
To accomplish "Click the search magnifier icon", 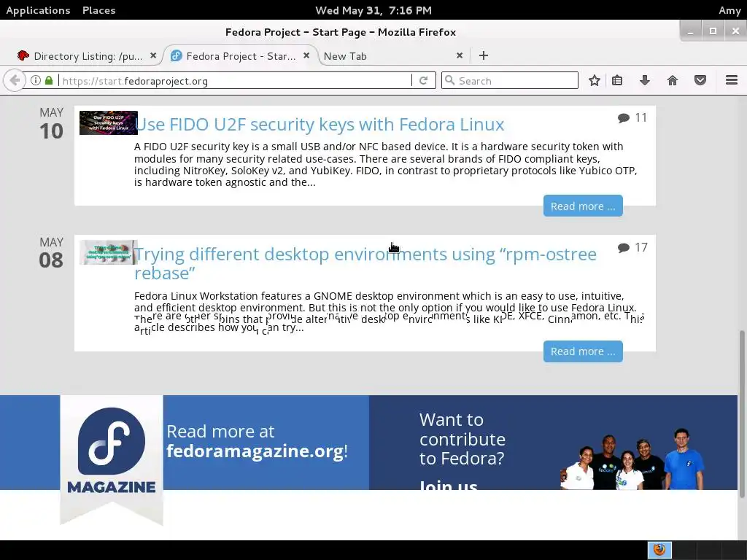I will point(449,80).
